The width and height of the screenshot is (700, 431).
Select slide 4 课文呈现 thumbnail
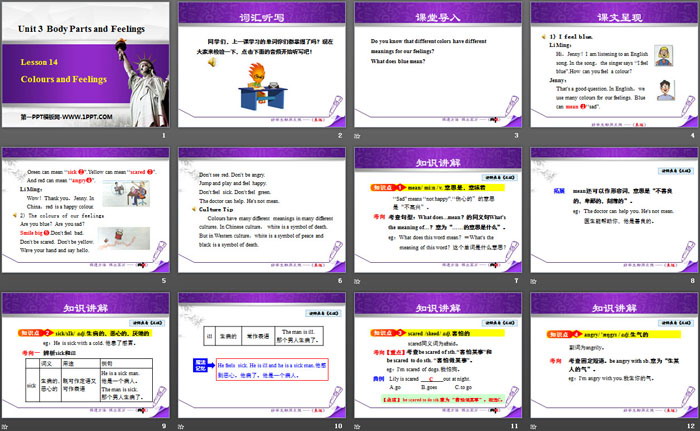coord(614,64)
